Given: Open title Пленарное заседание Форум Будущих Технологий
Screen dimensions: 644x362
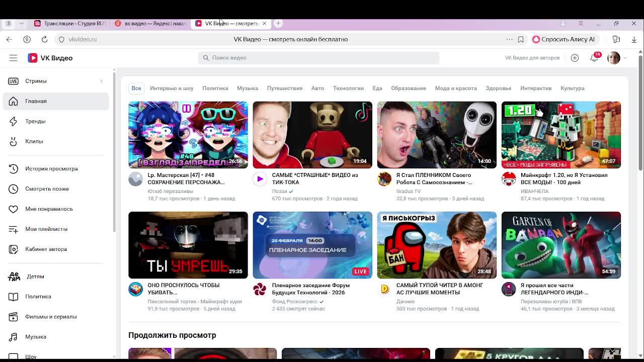Looking at the screenshot, I should tap(311, 289).
